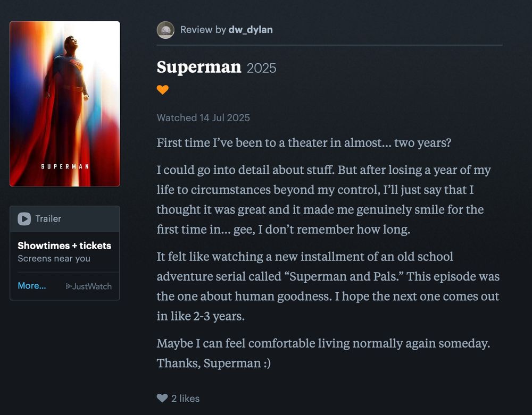This screenshot has width=532, height=415.
Task: Play the Superman trailer
Action: [47, 218]
